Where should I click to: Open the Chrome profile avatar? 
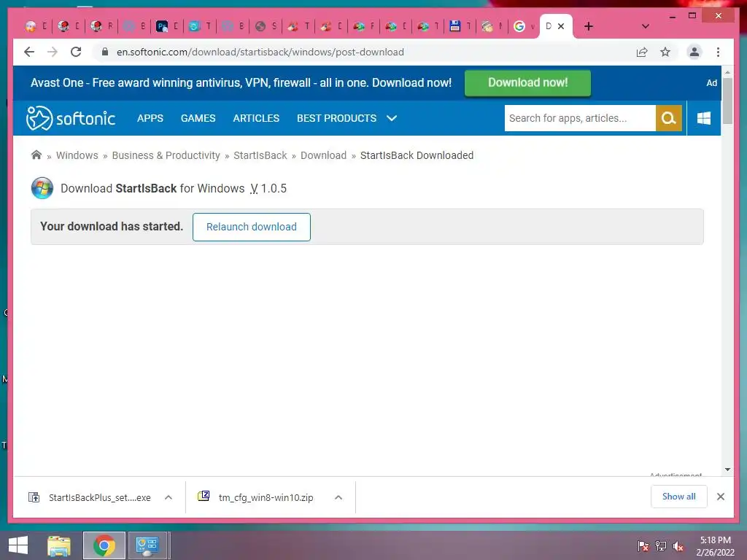pos(694,52)
